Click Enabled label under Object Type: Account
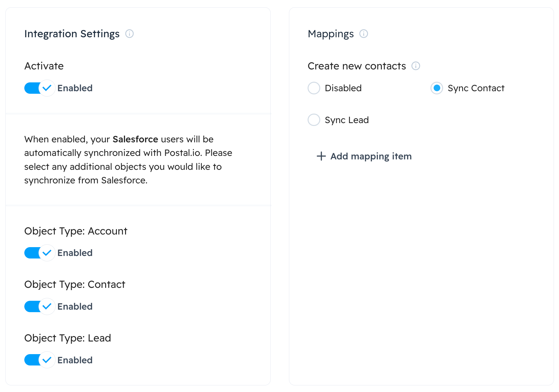559x392 pixels. coord(75,253)
